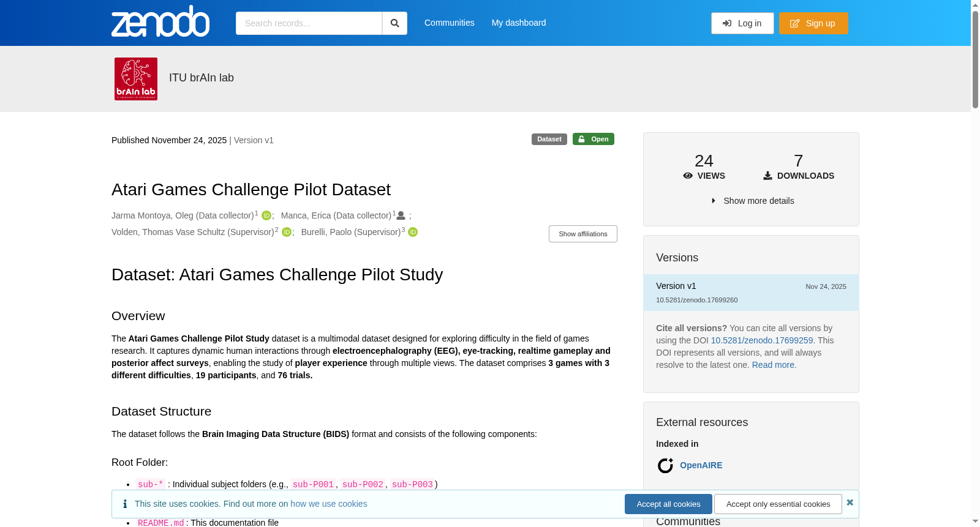Click the Open access badge
Screen dimensions: 980x527
594,139
